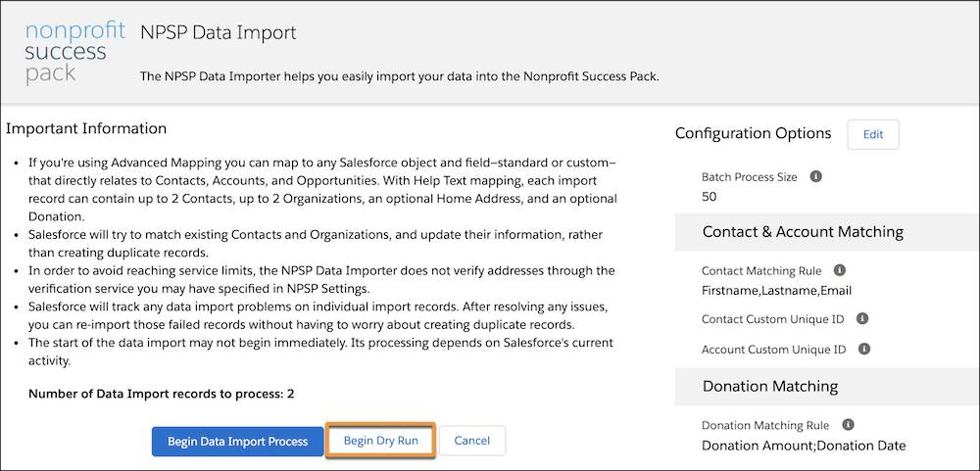Select the Batch Process Size value 50
The height and width of the screenshot is (471, 980).
tap(710, 197)
